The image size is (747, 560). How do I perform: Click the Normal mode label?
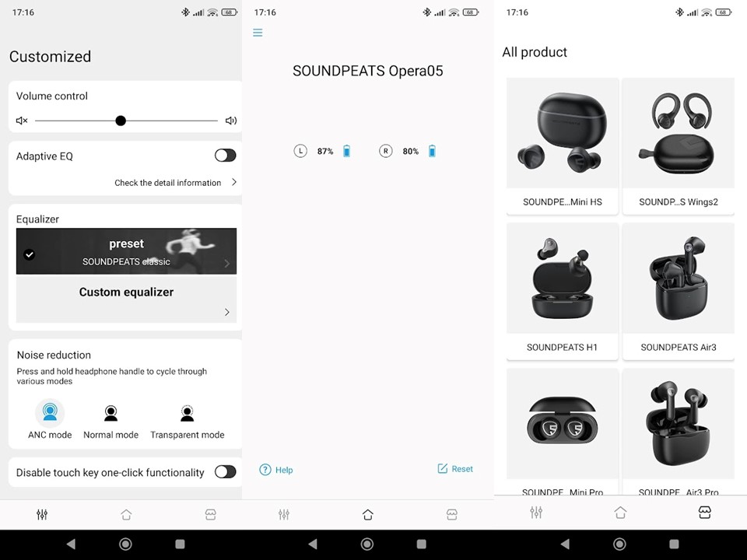click(x=110, y=435)
